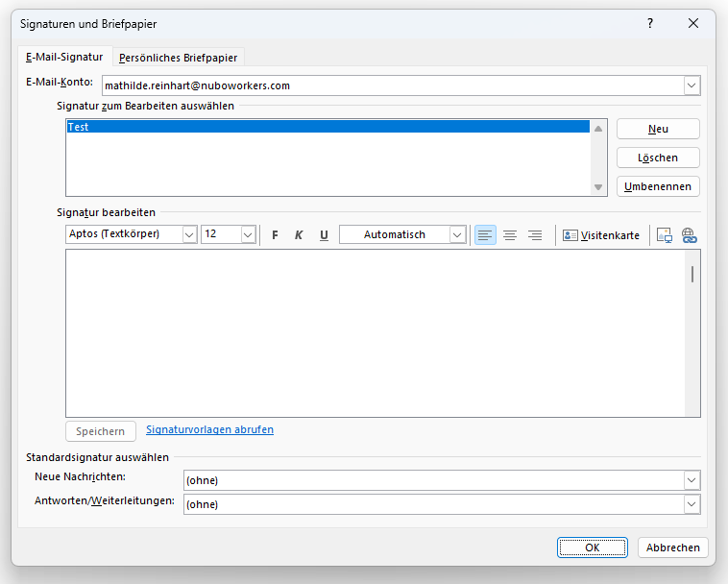
Task: Click the Neu button
Action: 658,129
